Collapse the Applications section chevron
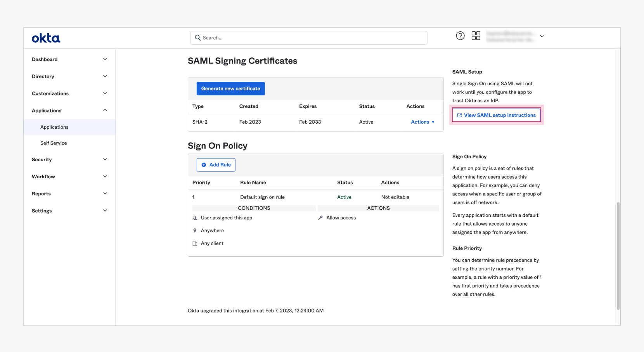Viewport: 644px width, 352px height. tap(105, 110)
